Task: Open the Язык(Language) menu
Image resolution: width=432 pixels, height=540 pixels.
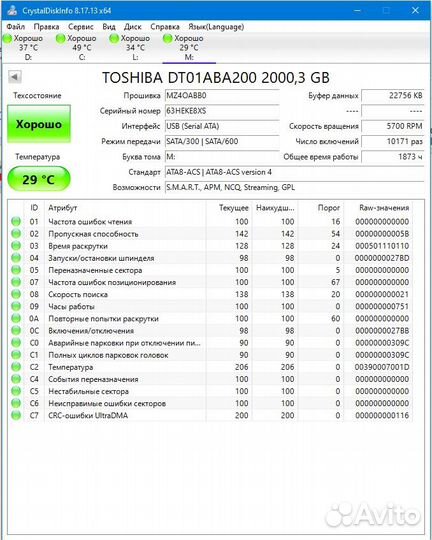Action: click(216, 27)
